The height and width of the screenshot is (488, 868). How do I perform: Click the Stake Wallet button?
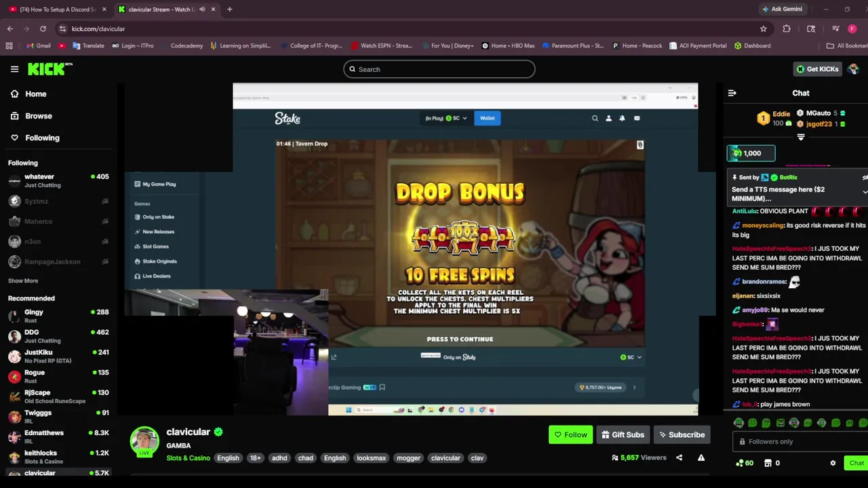click(488, 118)
